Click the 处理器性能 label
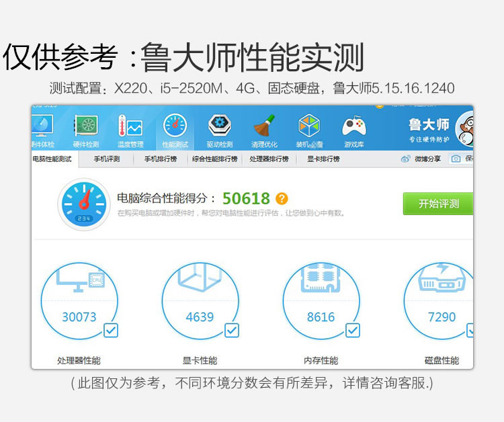Viewport: 504px width, 422px height. 79,361
